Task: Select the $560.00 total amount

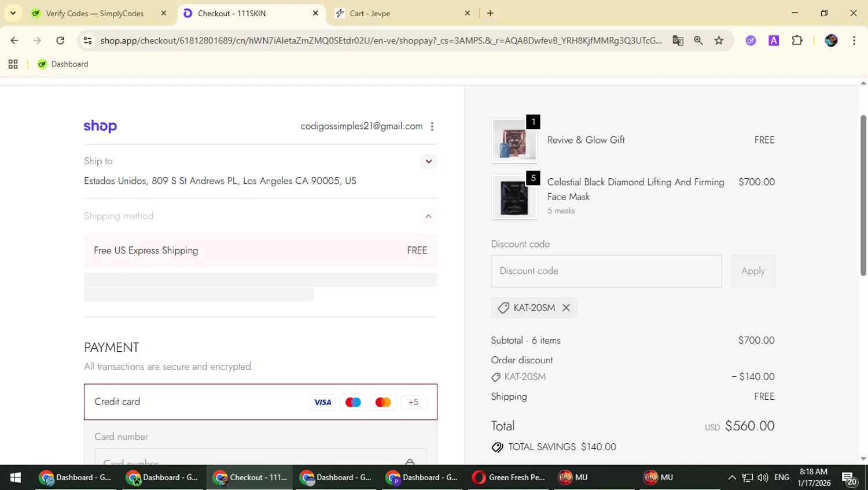Action: point(749,426)
